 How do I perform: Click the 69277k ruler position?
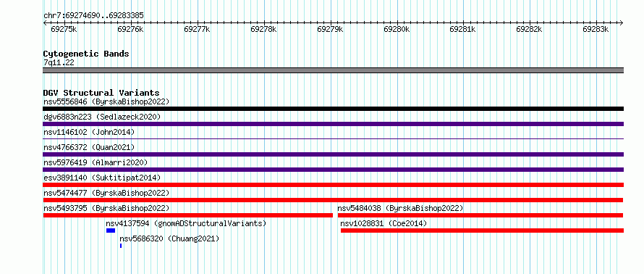[x=197, y=29]
